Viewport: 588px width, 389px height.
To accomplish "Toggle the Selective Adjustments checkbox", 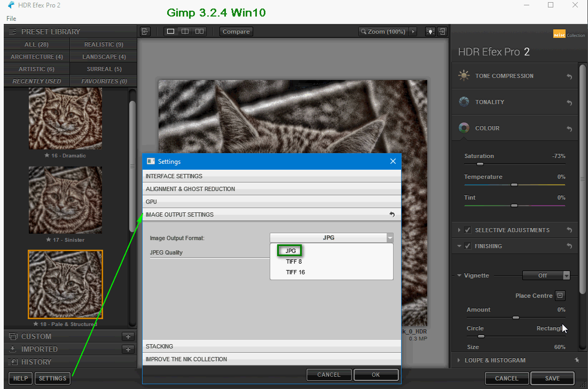I will (x=468, y=230).
